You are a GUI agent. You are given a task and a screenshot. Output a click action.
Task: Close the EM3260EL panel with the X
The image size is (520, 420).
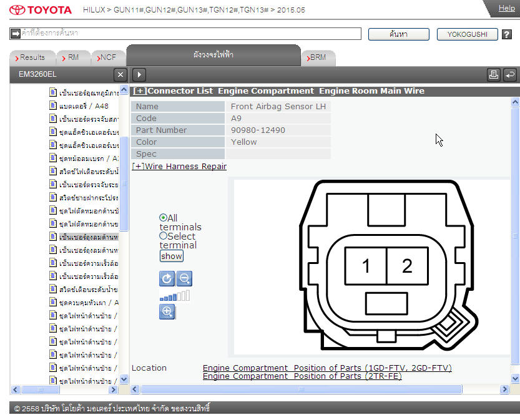(x=120, y=75)
